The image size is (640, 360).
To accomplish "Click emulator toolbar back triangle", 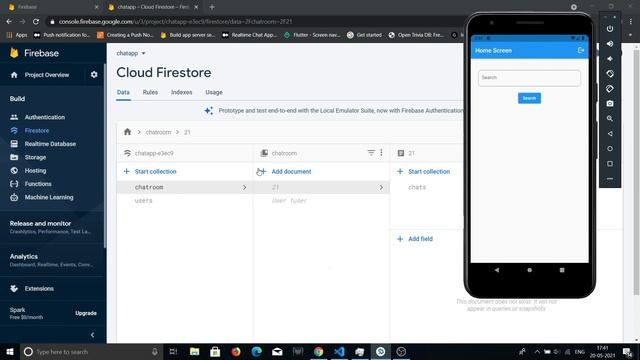I will (610, 133).
